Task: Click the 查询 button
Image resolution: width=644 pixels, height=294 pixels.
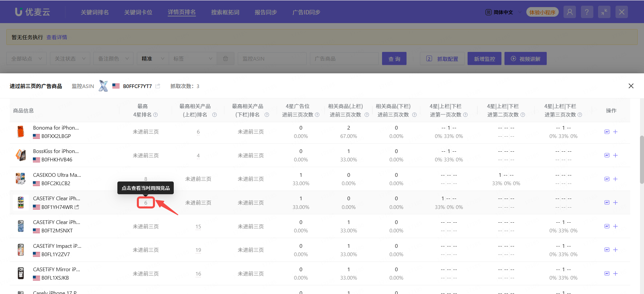Action: [394, 59]
